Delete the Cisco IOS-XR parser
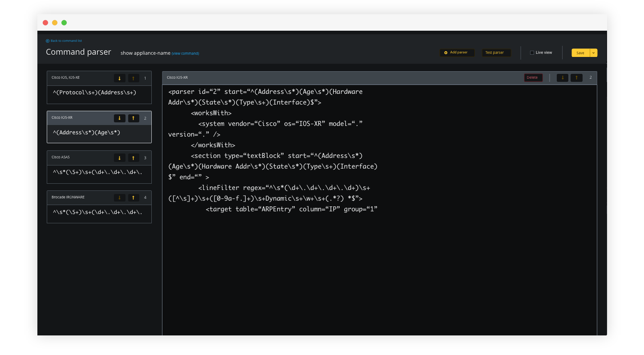644x355 pixels. click(533, 77)
